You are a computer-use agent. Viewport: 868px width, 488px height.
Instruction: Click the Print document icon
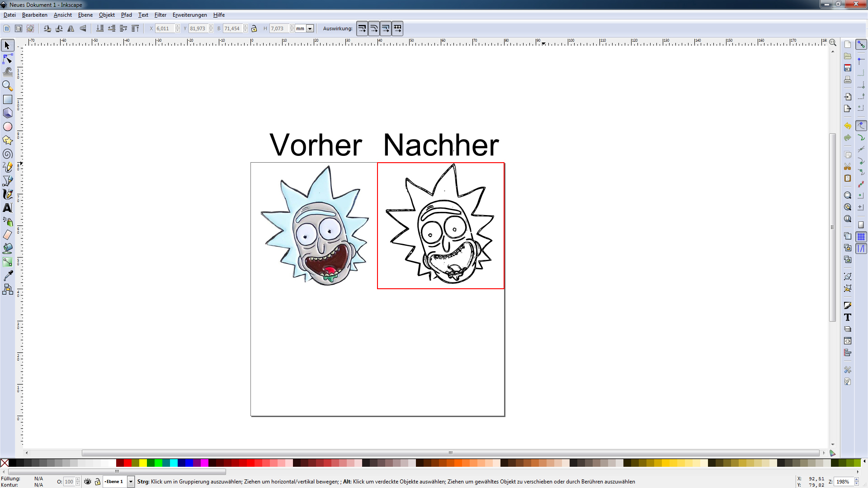click(848, 80)
